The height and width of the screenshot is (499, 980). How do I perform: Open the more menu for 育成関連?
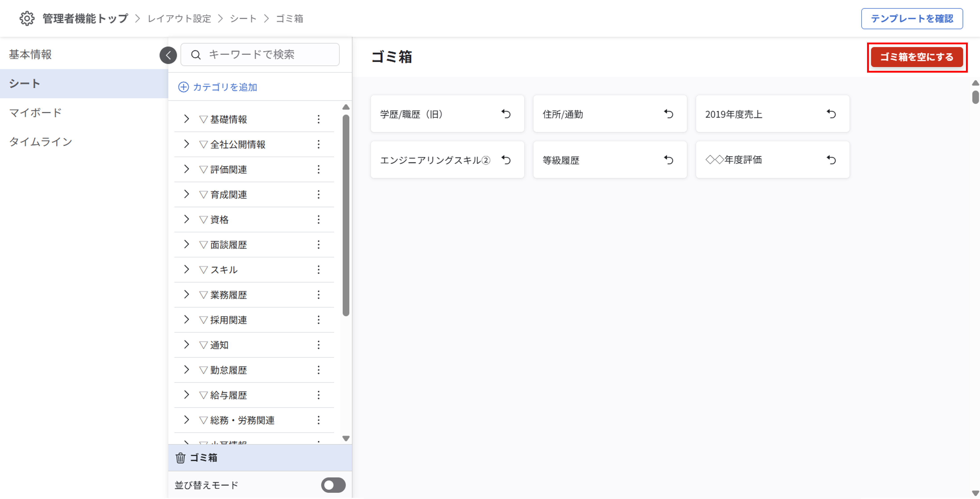click(318, 194)
